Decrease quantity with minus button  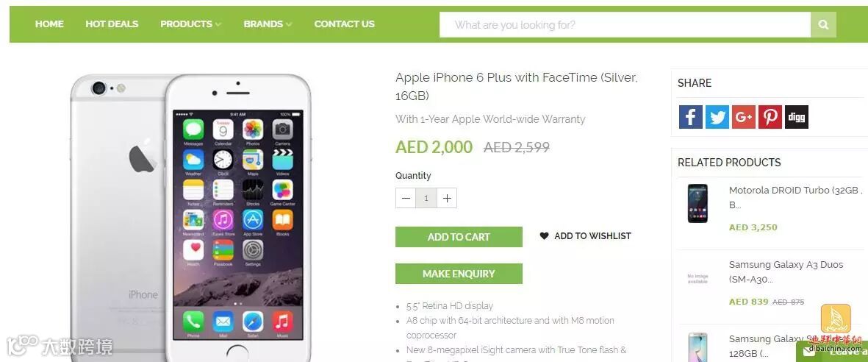(x=406, y=198)
